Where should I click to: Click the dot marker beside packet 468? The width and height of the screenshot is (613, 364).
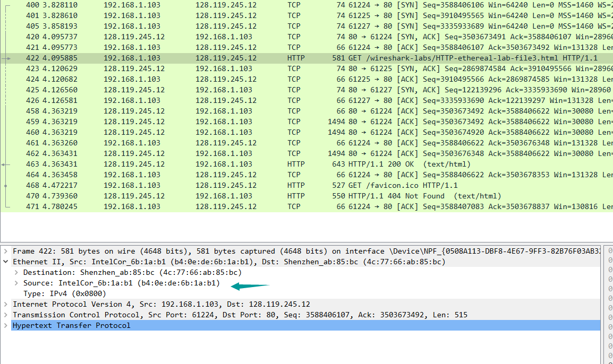(5, 186)
